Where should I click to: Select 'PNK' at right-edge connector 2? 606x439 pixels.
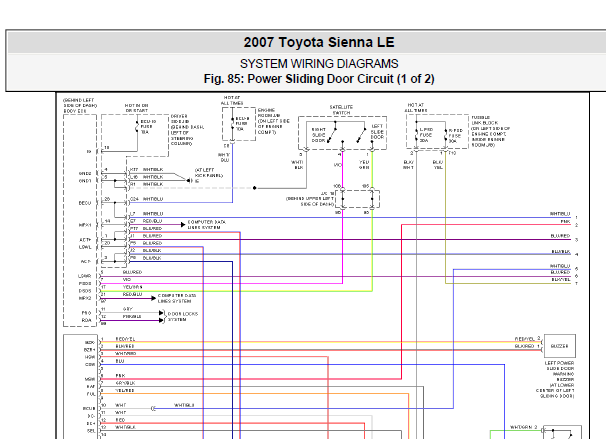(x=565, y=222)
